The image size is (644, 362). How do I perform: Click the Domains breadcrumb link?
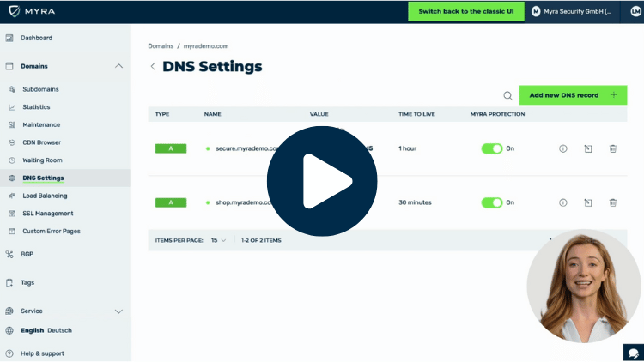point(161,46)
